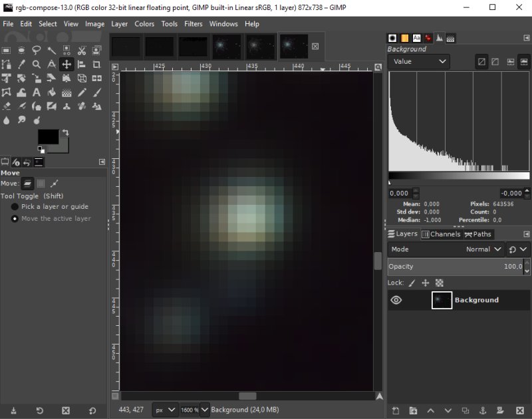Toggle lock alpha channel
Screen dimensions: 532x419
(440, 283)
